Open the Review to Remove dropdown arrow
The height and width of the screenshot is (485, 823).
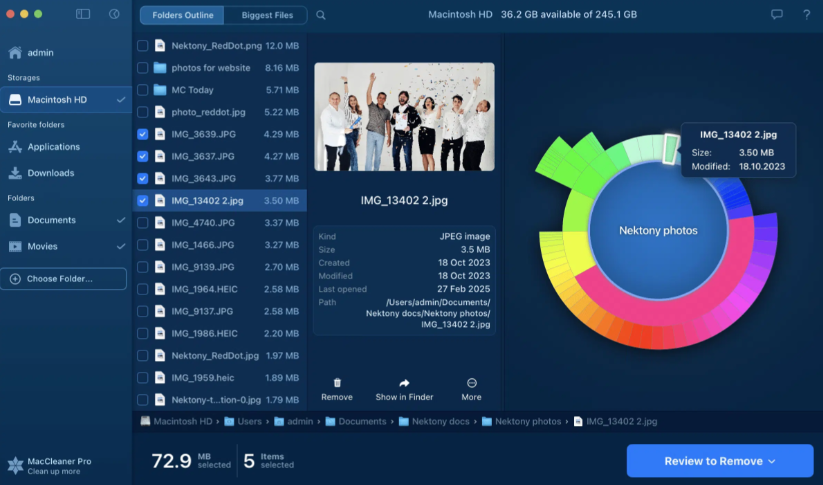coord(772,461)
